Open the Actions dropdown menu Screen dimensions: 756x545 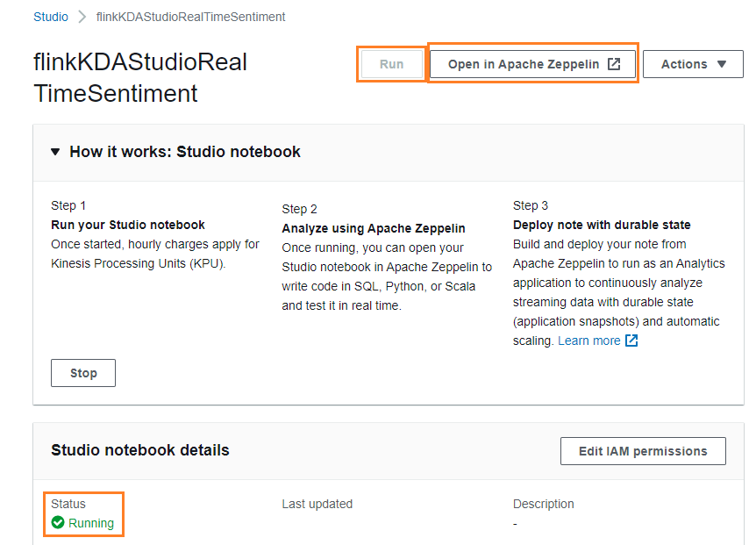(693, 64)
